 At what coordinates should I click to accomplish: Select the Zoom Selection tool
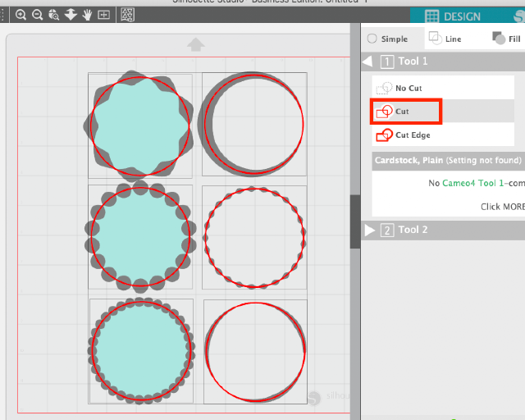54,15
